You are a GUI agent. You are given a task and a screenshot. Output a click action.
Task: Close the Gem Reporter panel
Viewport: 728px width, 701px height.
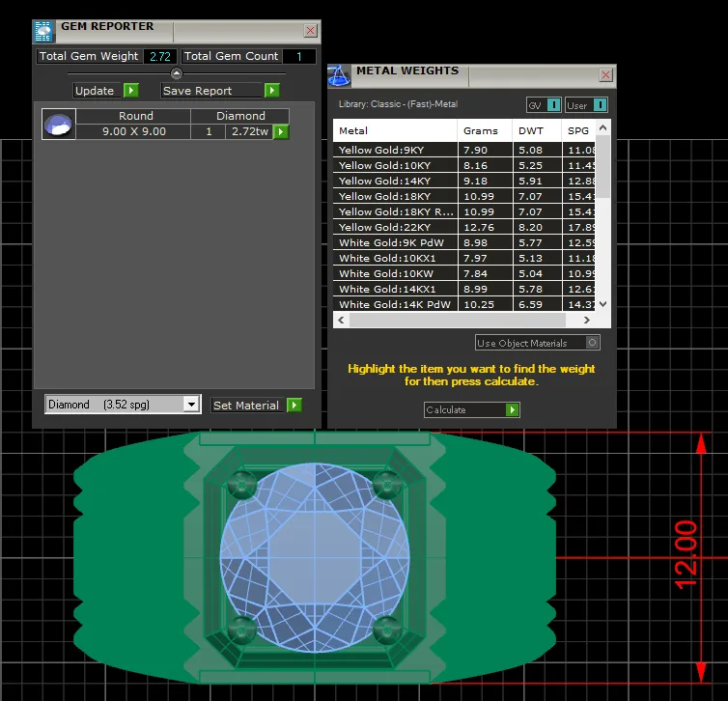click(x=311, y=31)
